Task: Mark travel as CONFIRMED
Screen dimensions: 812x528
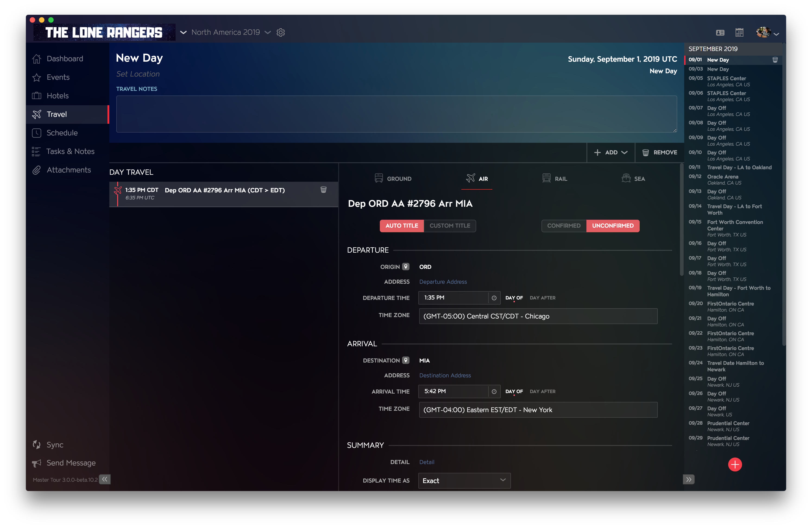Action: tap(564, 226)
